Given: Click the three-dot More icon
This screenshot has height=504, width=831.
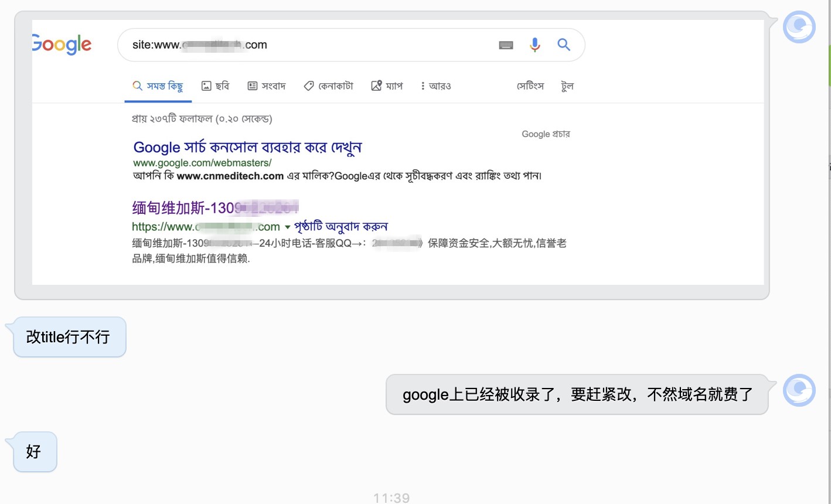Looking at the screenshot, I should point(422,86).
